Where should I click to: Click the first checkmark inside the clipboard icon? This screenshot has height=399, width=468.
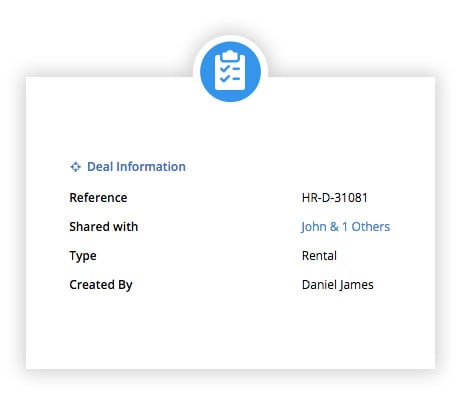tap(225, 68)
